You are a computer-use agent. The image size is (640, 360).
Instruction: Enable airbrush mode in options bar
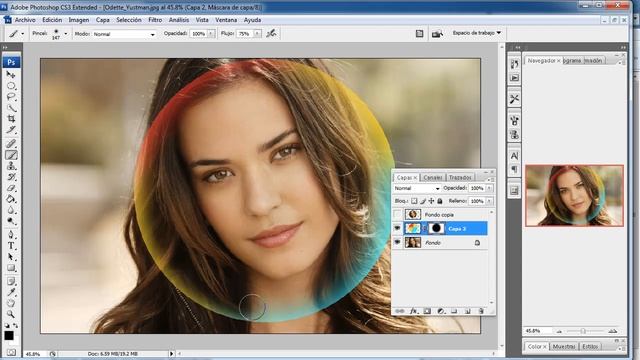pyautogui.click(x=271, y=33)
